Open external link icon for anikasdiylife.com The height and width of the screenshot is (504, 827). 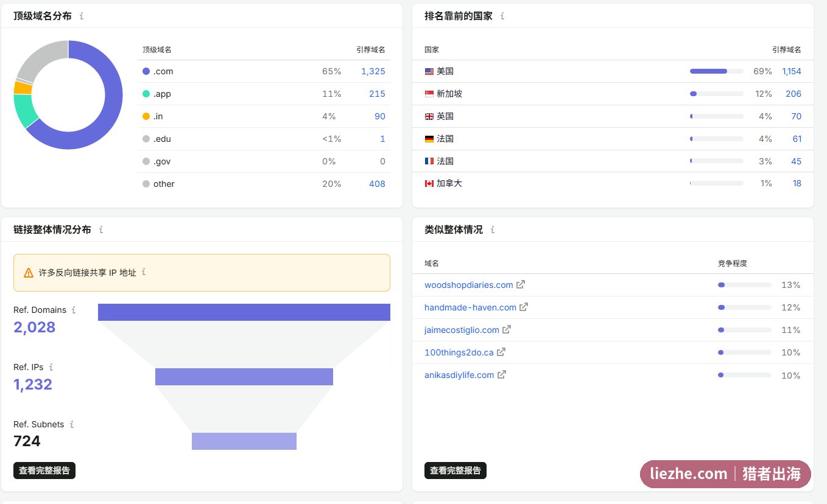(x=502, y=374)
